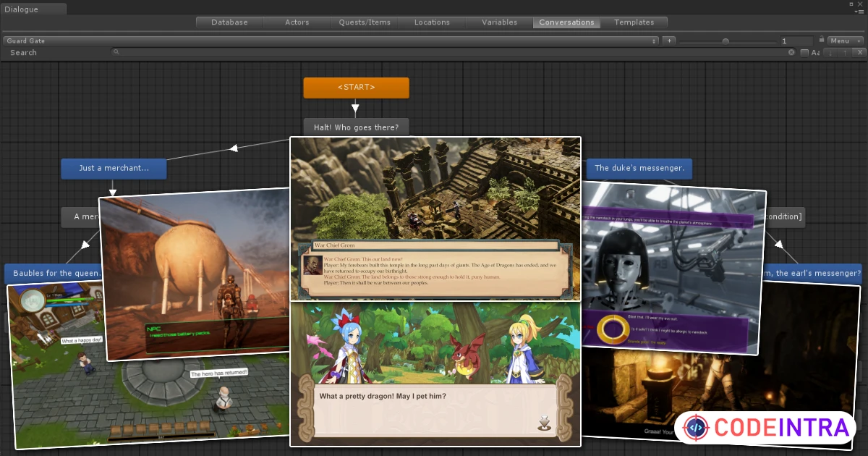868x456 pixels.
Task: Add a new conversation with plus button
Action: click(x=669, y=41)
